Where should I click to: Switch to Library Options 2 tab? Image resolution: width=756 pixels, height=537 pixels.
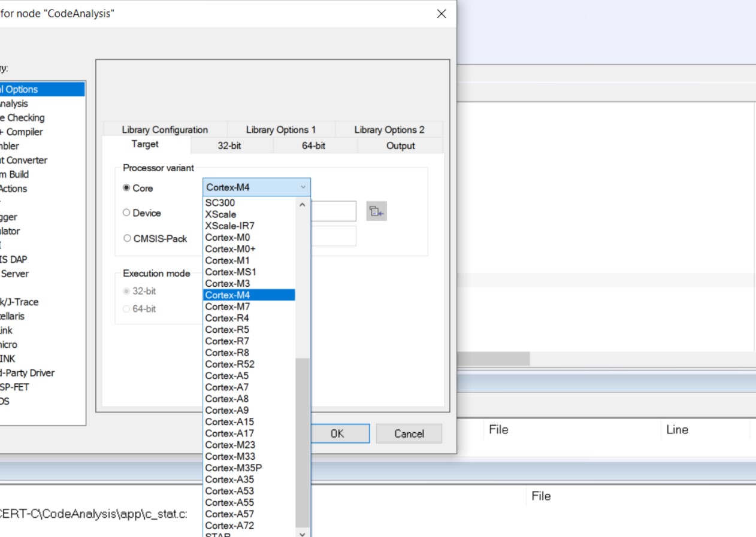[389, 130]
